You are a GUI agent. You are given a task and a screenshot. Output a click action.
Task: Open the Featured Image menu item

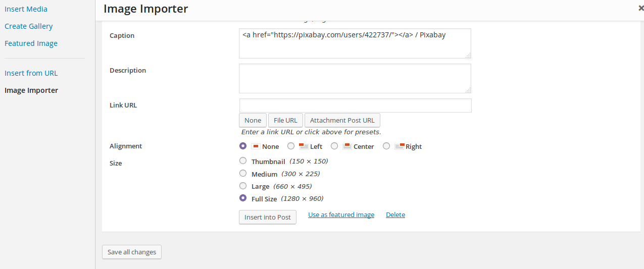31,43
